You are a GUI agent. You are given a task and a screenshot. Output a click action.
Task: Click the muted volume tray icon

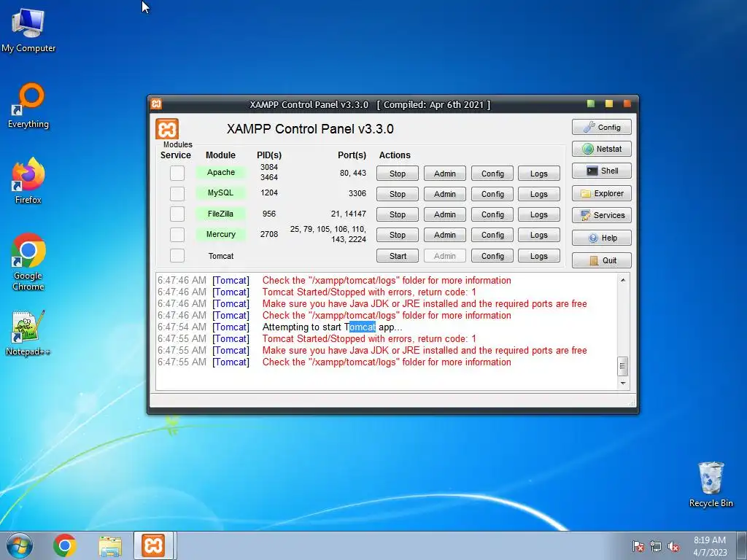(x=673, y=546)
